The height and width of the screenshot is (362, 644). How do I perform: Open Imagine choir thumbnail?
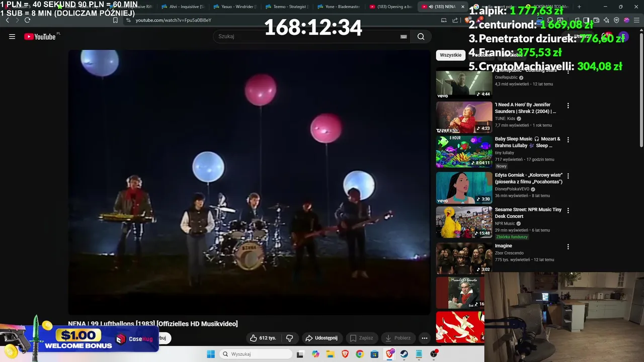point(464,258)
